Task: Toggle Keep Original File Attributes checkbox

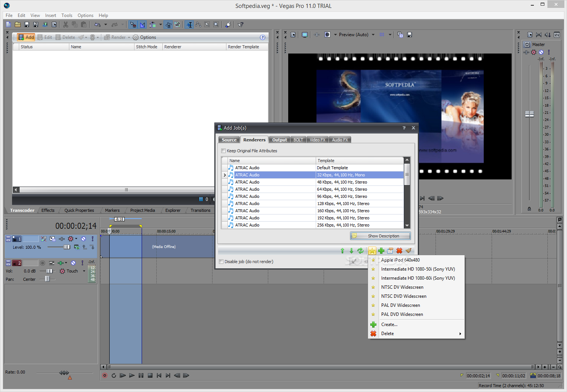Action: tap(223, 151)
